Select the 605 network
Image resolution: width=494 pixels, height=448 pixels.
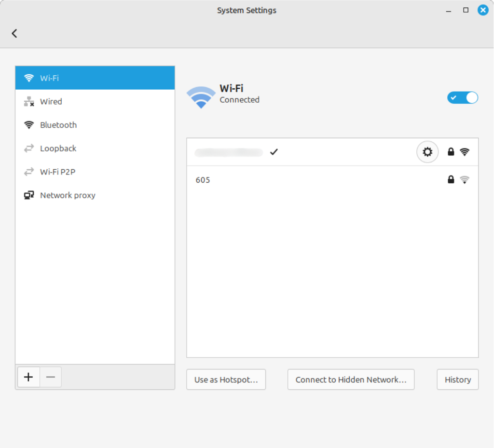point(332,180)
